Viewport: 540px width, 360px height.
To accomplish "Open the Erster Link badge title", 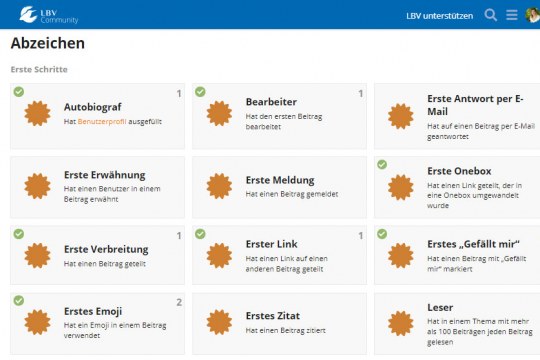I will (271, 244).
